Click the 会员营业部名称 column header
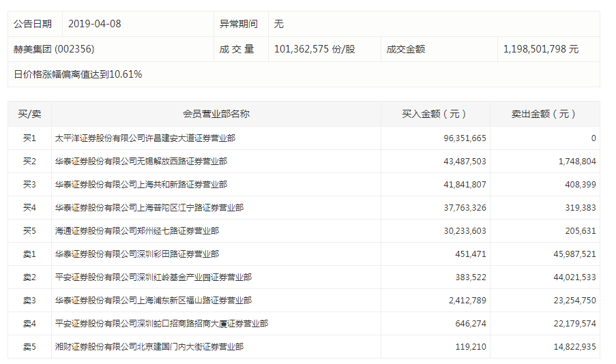 pos(216,114)
